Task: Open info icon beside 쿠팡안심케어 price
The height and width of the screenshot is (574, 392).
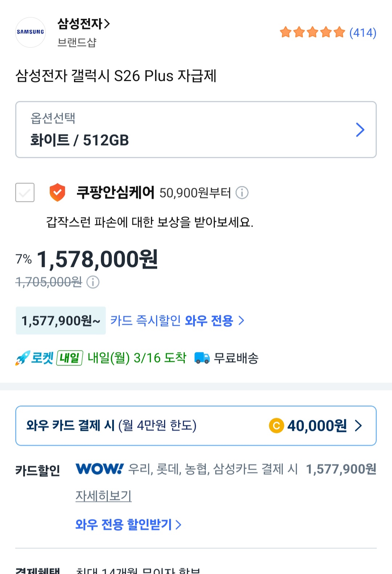Action: click(x=242, y=193)
